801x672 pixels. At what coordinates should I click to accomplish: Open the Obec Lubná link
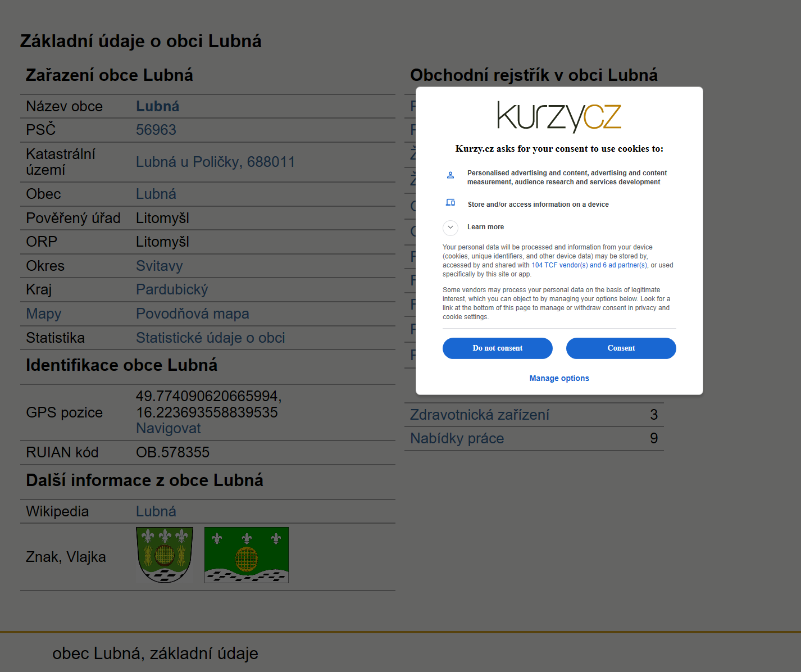click(156, 194)
